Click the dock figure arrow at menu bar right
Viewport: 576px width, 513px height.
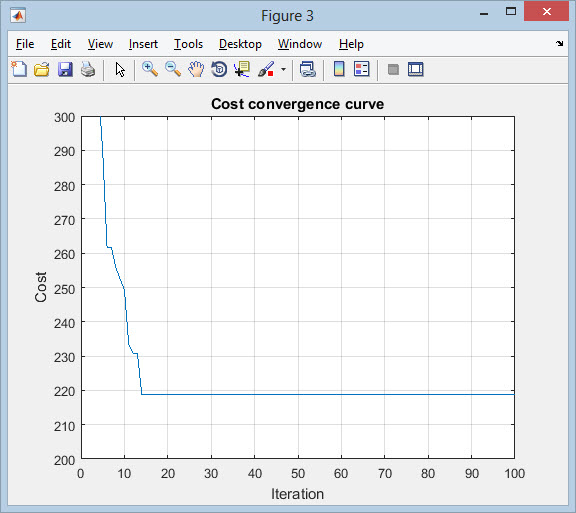pyautogui.click(x=559, y=44)
